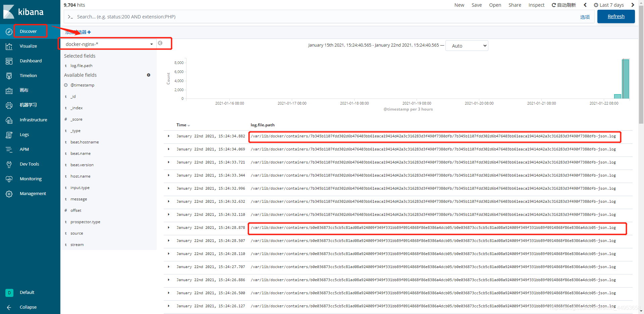Click New in the top menu
This screenshot has width=644, height=314.
tap(459, 5)
